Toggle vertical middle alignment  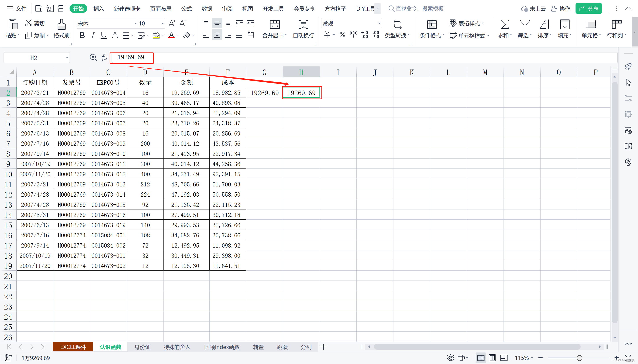217,23
